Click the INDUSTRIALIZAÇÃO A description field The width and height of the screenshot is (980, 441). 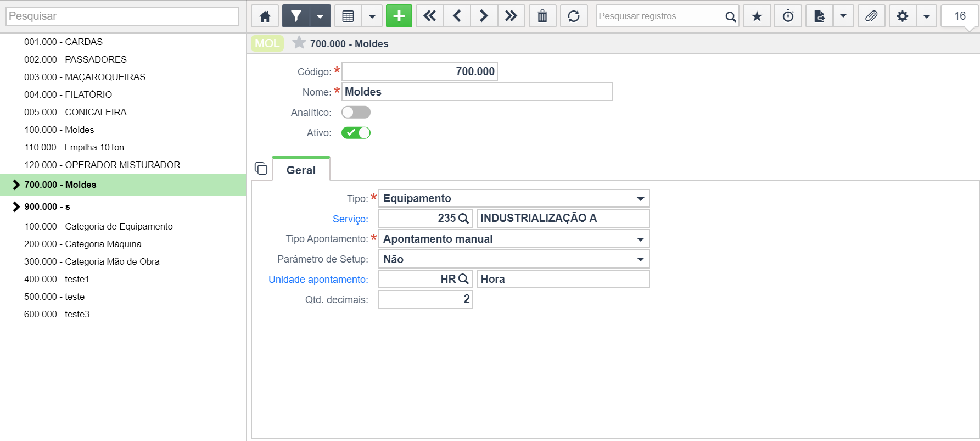[x=563, y=219]
